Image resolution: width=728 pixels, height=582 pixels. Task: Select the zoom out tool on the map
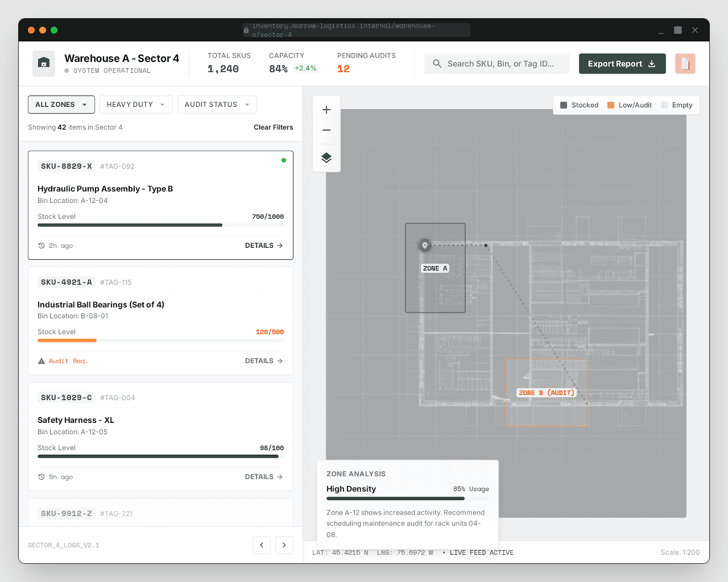[x=326, y=130]
